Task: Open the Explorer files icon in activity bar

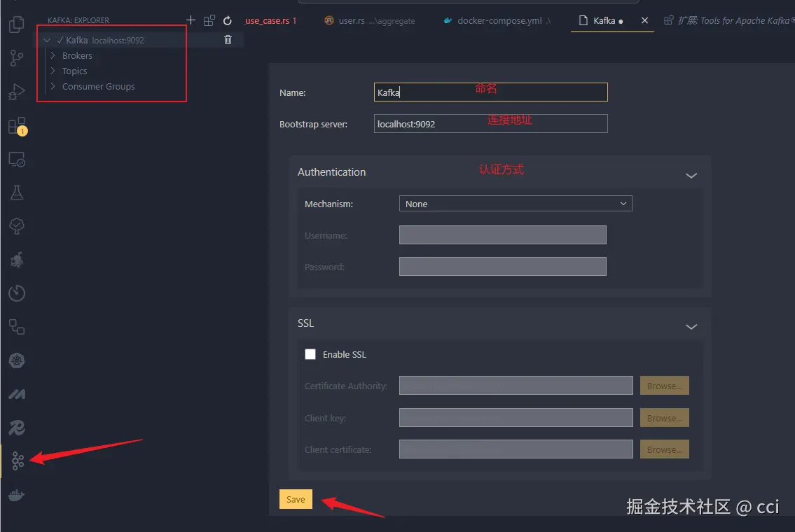Action: pos(17,24)
